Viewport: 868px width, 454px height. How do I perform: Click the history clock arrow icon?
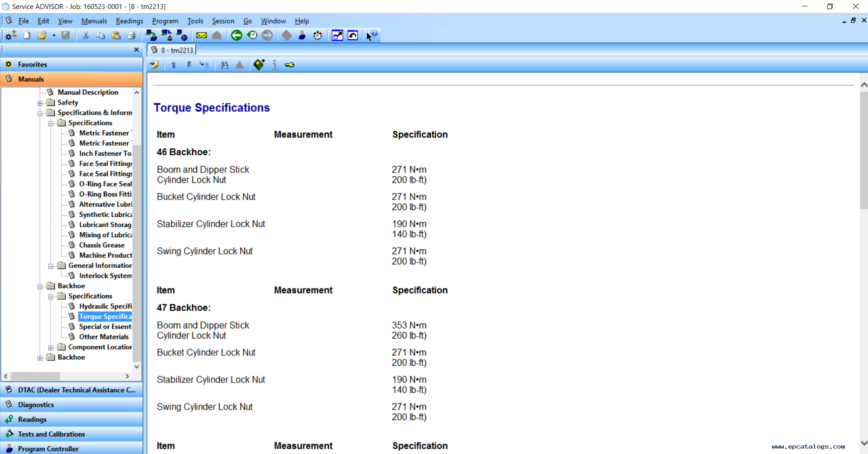pyautogui.click(x=252, y=35)
